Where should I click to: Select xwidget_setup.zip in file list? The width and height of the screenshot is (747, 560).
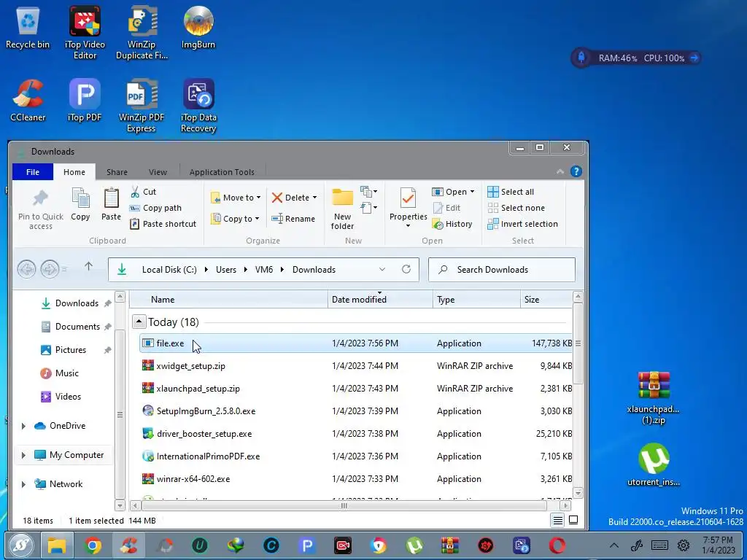356,366
